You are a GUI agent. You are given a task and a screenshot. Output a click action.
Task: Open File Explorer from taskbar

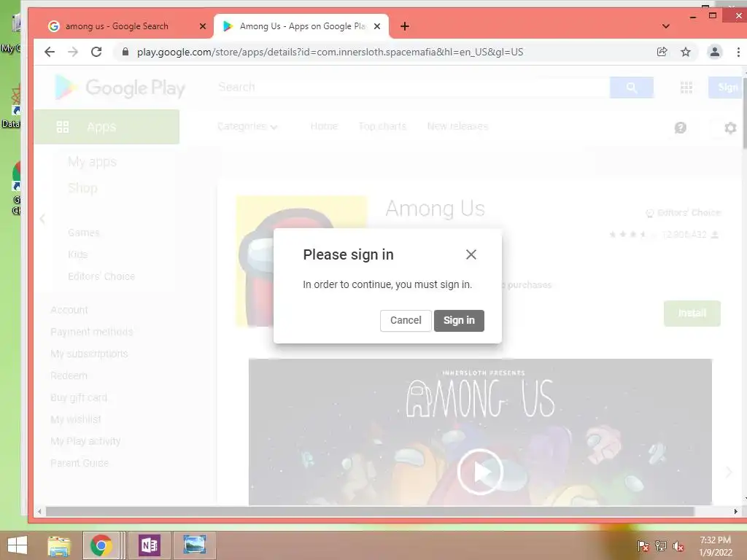tap(59, 545)
